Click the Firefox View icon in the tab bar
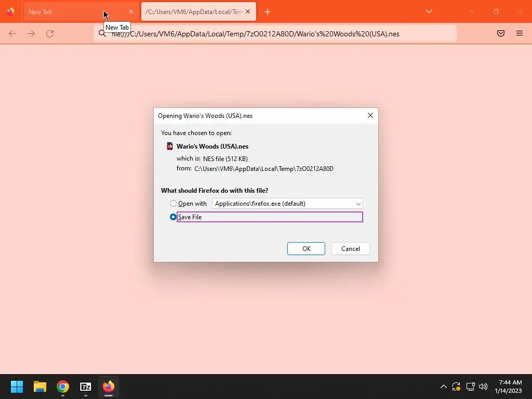532x399 pixels. 10,11
